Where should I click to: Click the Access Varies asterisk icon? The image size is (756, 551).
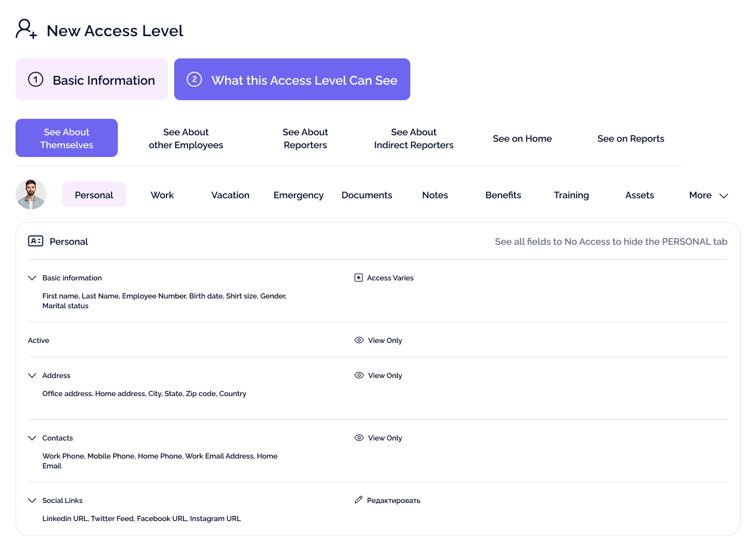pos(359,278)
